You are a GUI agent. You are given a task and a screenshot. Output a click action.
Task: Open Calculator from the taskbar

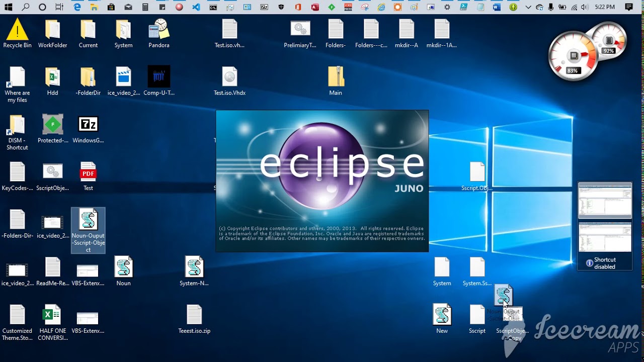point(145,7)
